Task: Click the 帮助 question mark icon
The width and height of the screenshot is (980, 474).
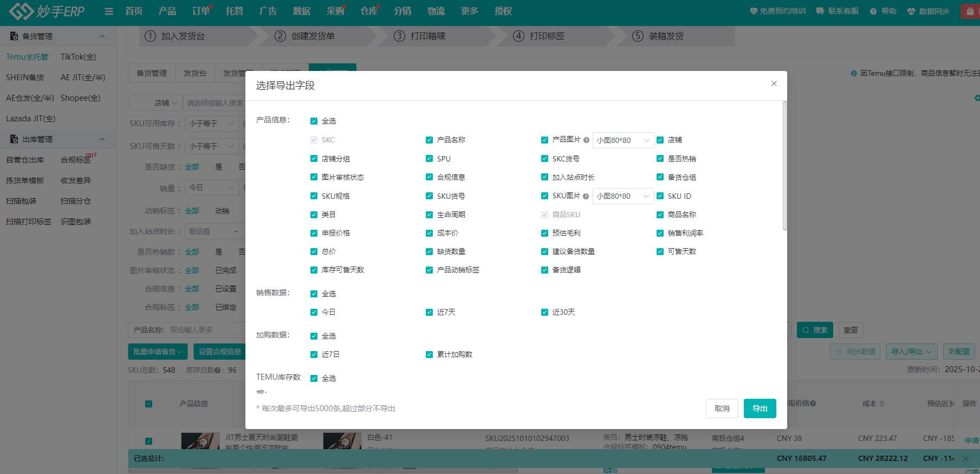Action: tap(873, 11)
